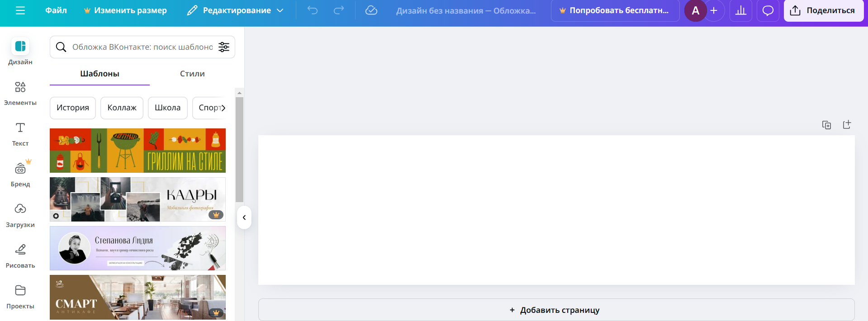Choose the Кадры photography template
Viewport: 868px width, 321px height.
[x=138, y=199]
